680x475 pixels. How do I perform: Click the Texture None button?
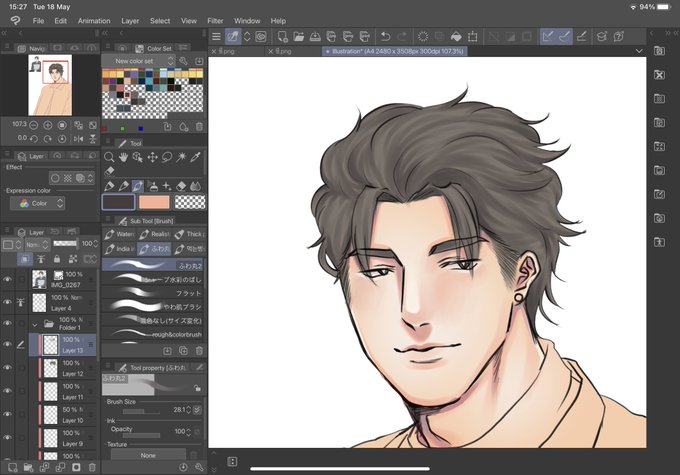(148, 455)
